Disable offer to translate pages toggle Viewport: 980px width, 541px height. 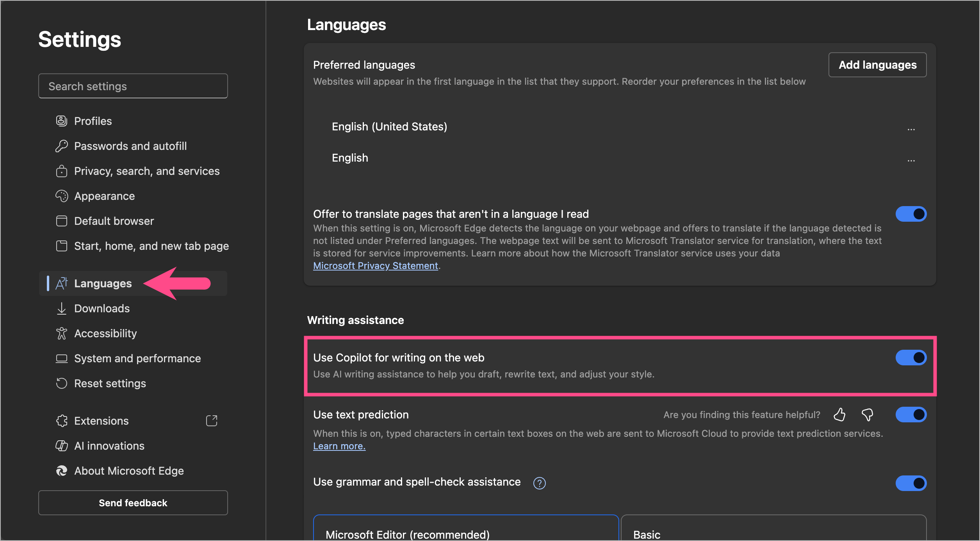911,214
